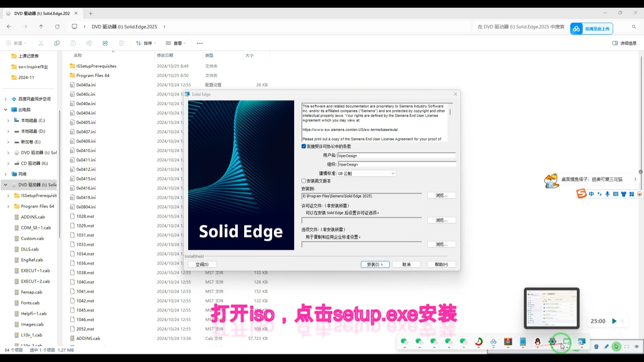Sort by the 名称 column header
644x362 pixels.
[78, 55]
